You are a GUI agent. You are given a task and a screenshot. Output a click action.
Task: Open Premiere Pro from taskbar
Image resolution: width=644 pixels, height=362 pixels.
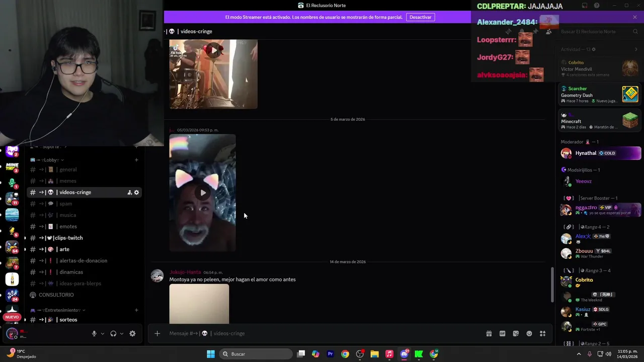click(330, 354)
